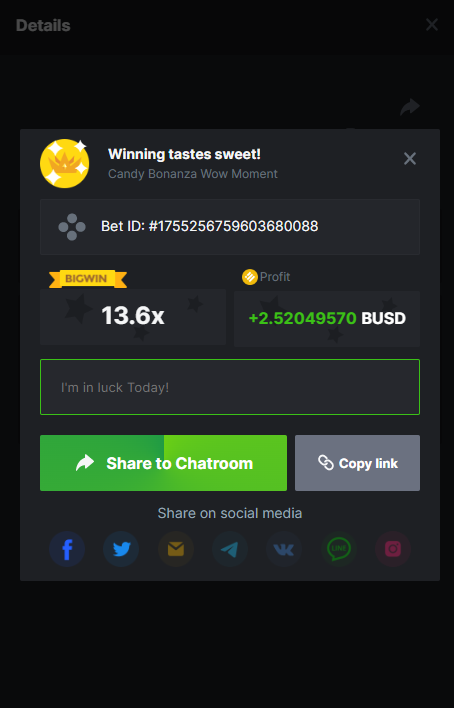The height and width of the screenshot is (708, 454).
Task: Share win via email envelope icon
Action: [x=176, y=549]
